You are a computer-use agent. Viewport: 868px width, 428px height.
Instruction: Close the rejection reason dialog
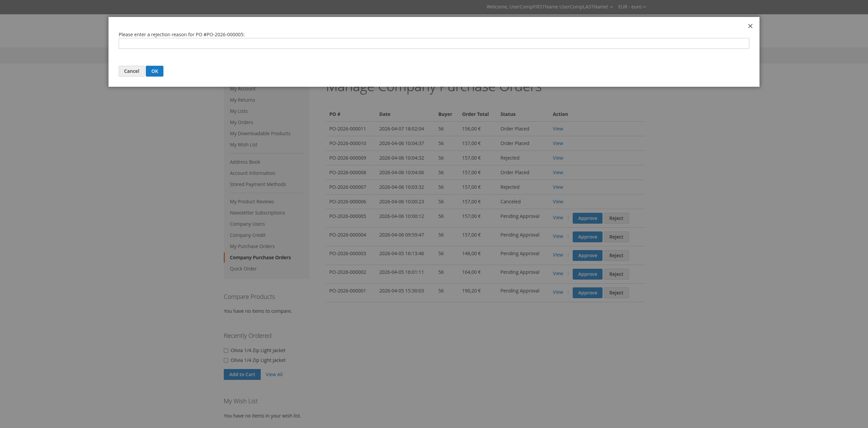point(750,26)
